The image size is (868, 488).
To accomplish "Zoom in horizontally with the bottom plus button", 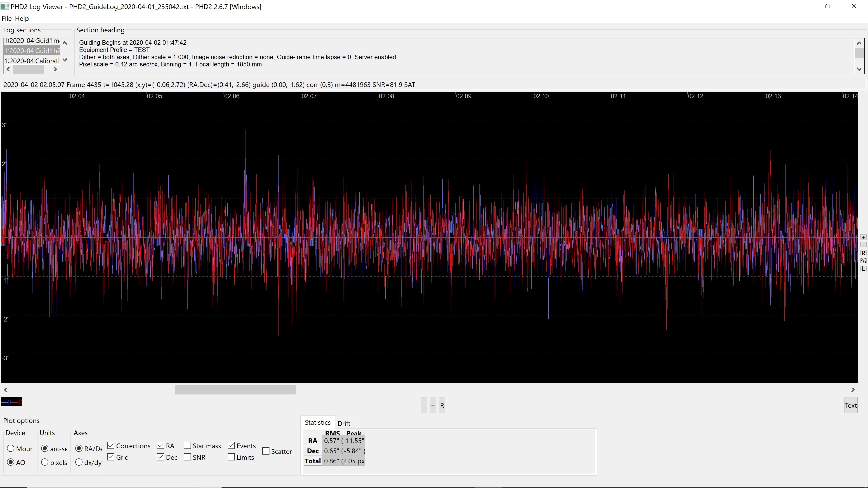I will (433, 406).
